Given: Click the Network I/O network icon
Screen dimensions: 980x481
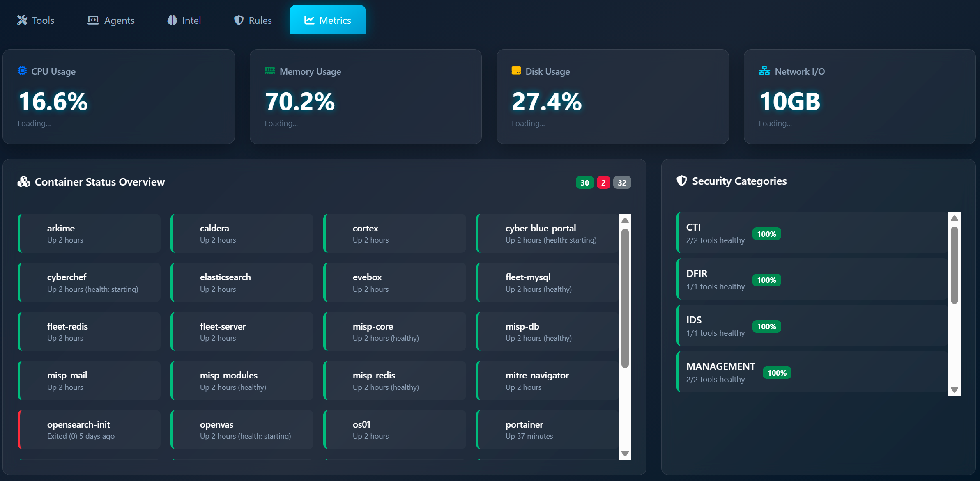Looking at the screenshot, I should pyautogui.click(x=764, y=70).
